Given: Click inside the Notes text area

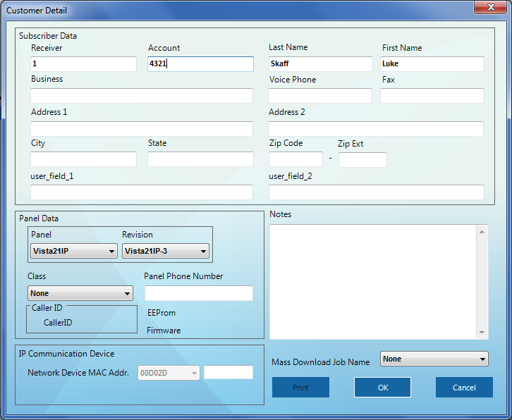Looking at the screenshot, I should pos(373,282).
